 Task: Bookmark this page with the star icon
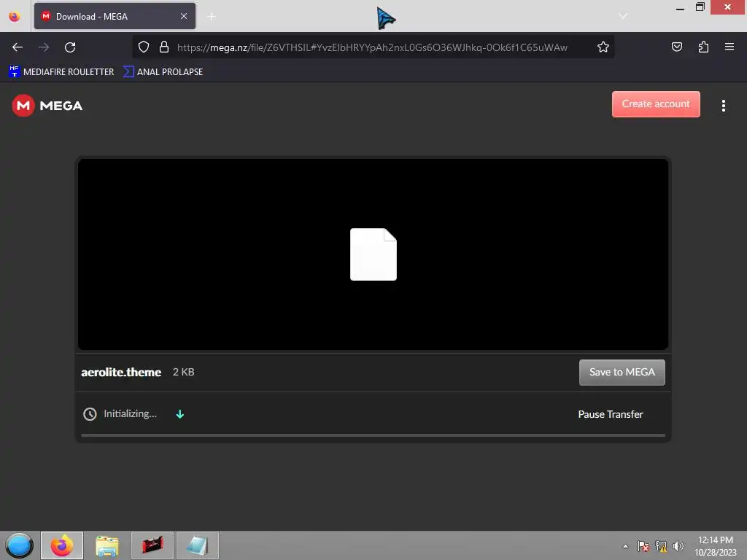603,47
